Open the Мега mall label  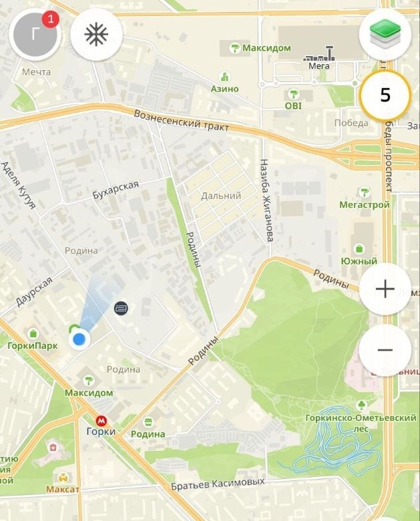(319, 65)
